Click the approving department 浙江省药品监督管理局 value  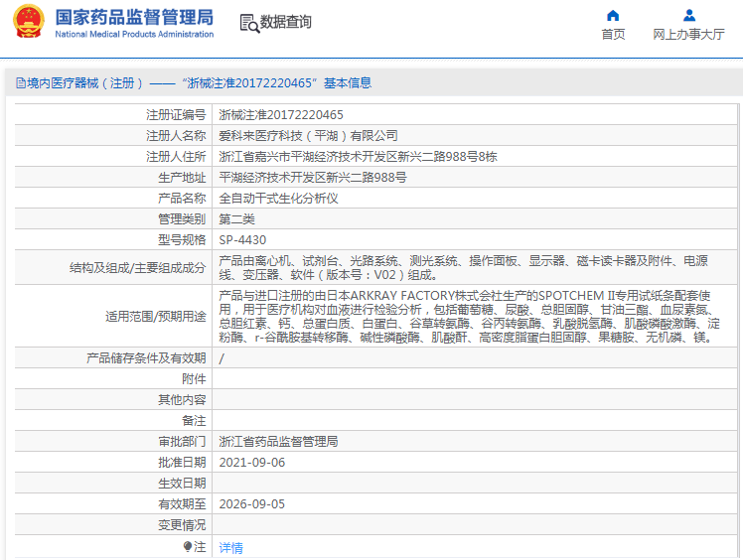[x=278, y=442]
